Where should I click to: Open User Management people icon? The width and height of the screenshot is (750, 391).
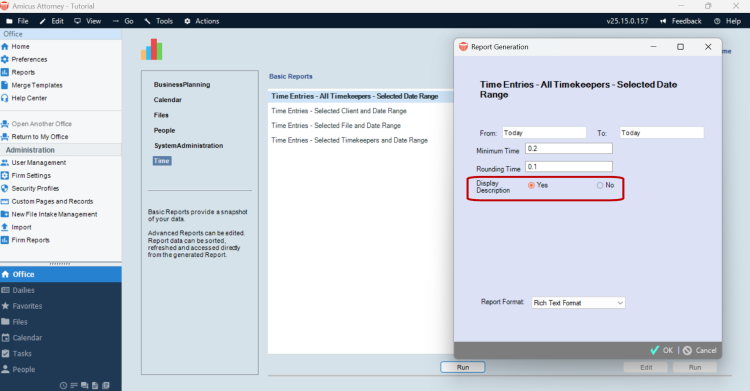click(x=5, y=163)
